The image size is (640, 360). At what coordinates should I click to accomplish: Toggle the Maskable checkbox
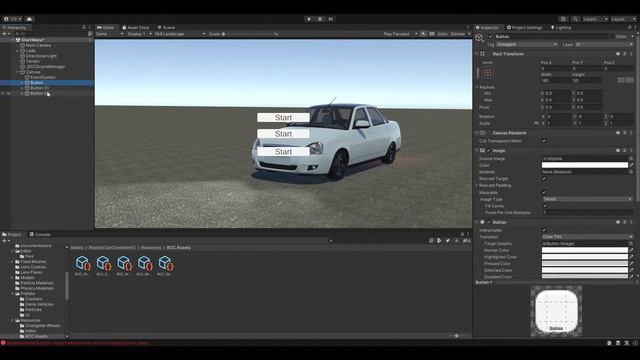click(x=544, y=192)
